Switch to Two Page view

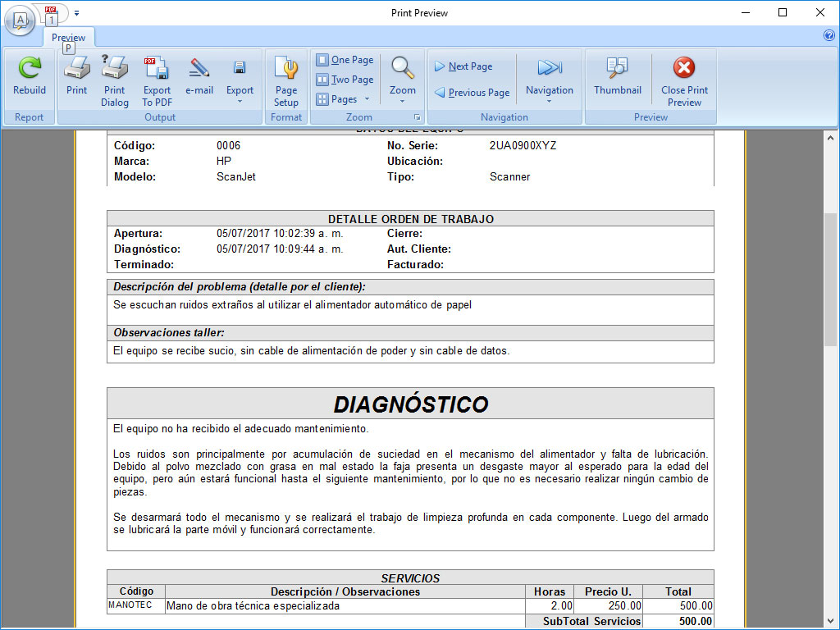click(345, 80)
